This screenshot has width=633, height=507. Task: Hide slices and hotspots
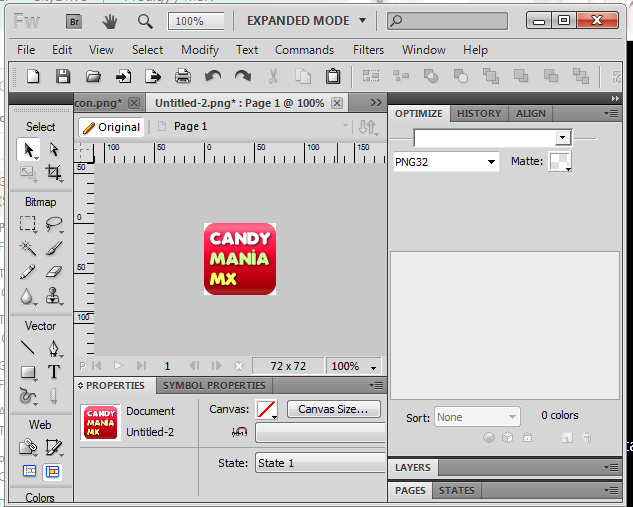(x=29, y=471)
